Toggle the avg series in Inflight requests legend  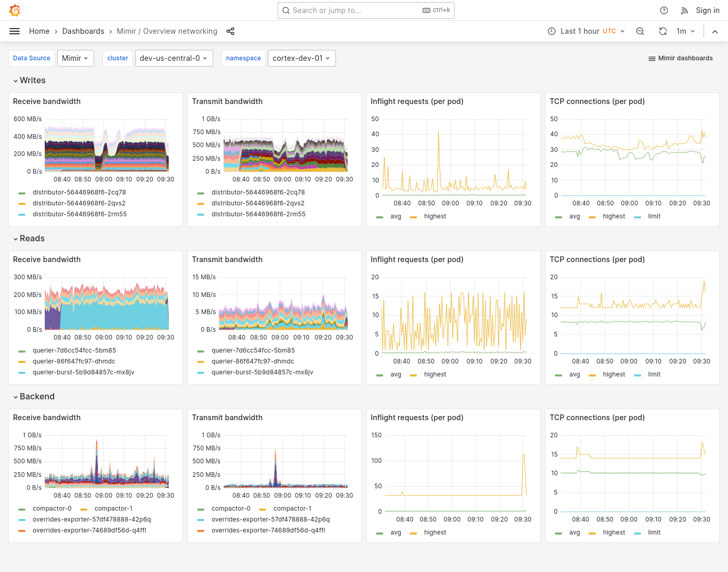tap(396, 216)
